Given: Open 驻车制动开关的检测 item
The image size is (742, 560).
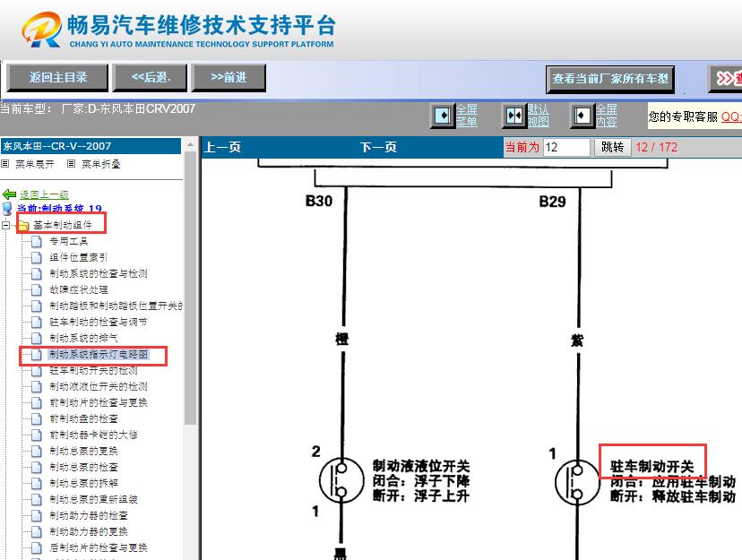Looking at the screenshot, I should point(93,370).
